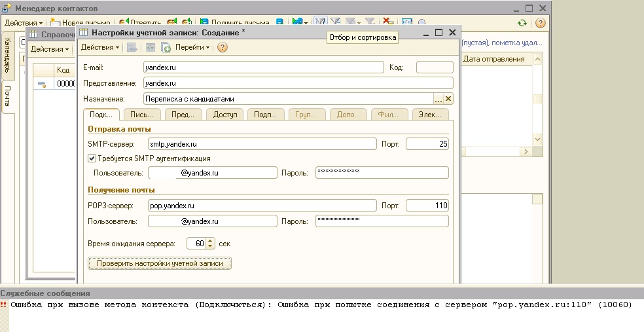644x332 pixels.
Task: Click the (пустая), пометка удал... filter link
Action: pos(502,43)
